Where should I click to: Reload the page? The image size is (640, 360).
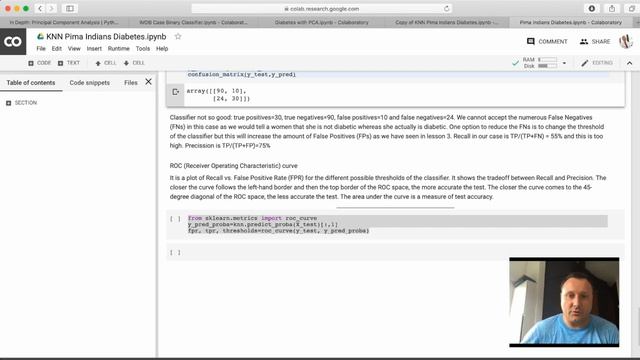coord(447,9)
